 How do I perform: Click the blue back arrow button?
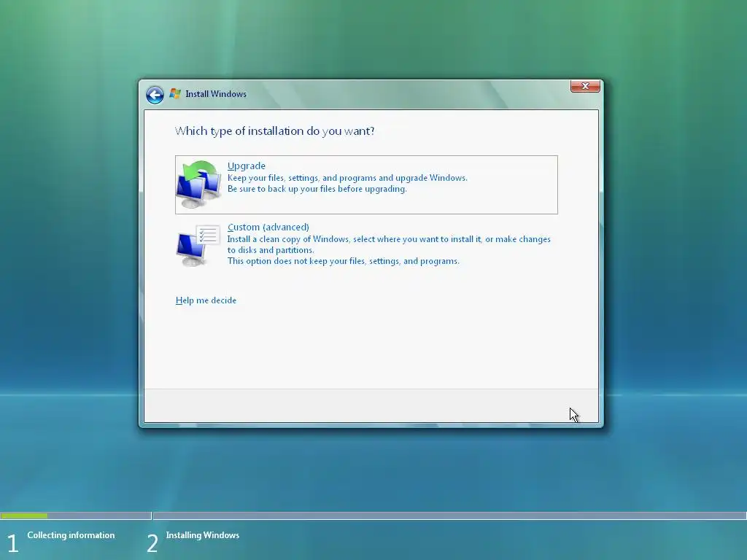[155, 95]
